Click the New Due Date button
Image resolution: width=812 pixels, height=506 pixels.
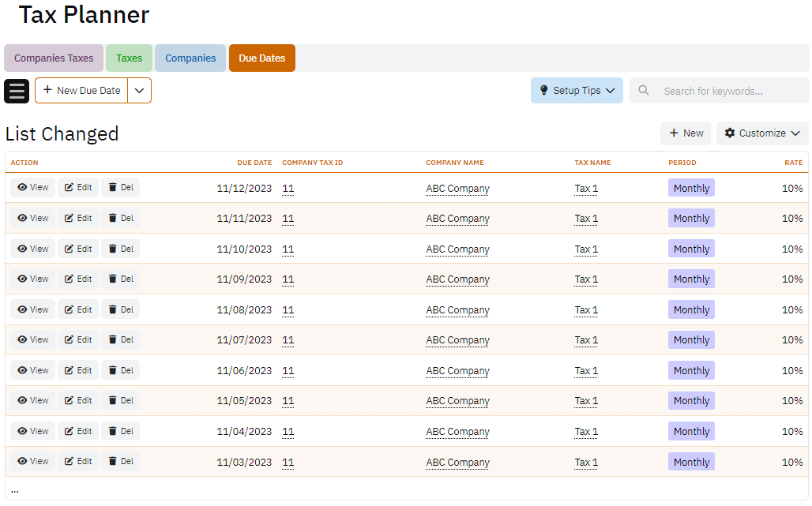(82, 91)
